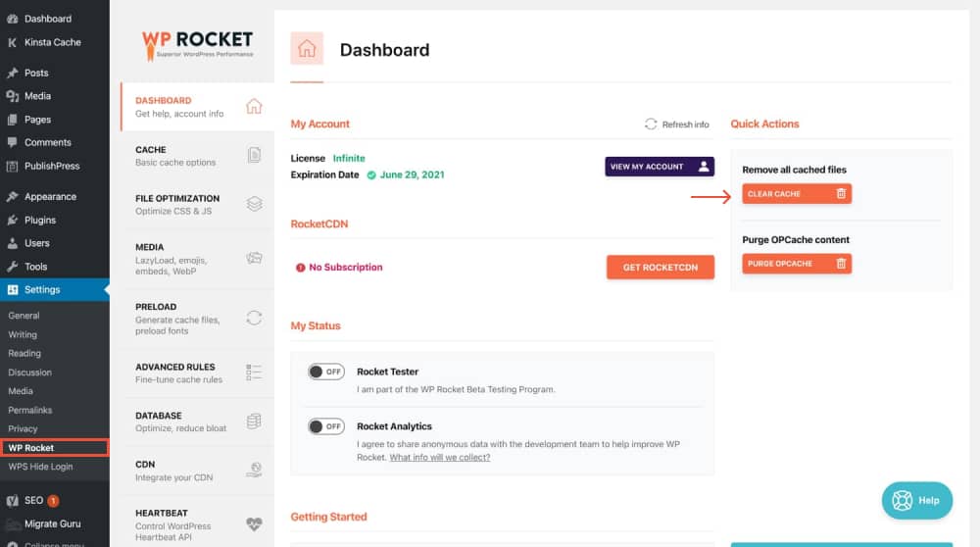Select the Preload refresh icon
Image resolution: width=980 pixels, height=547 pixels.
(254, 318)
